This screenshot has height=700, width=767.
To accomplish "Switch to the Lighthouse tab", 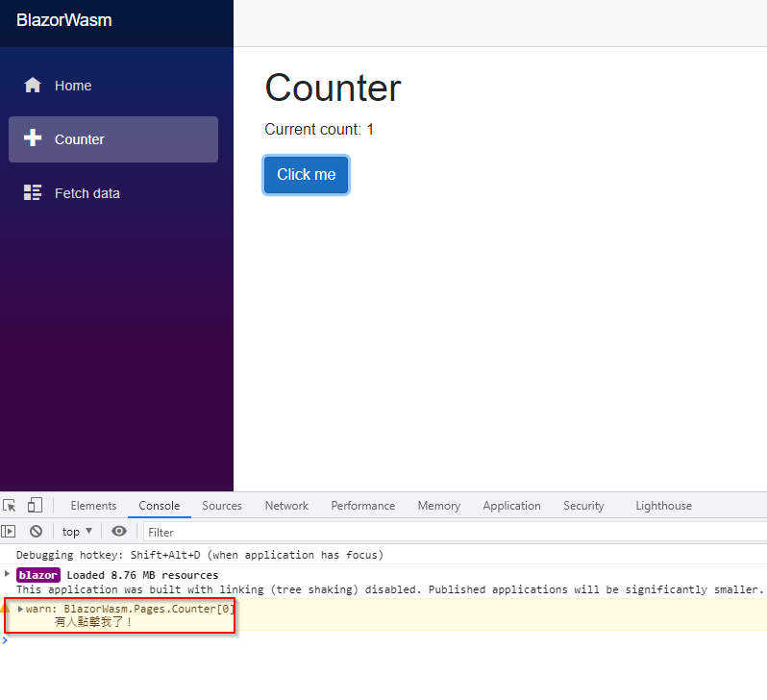I will [664, 506].
